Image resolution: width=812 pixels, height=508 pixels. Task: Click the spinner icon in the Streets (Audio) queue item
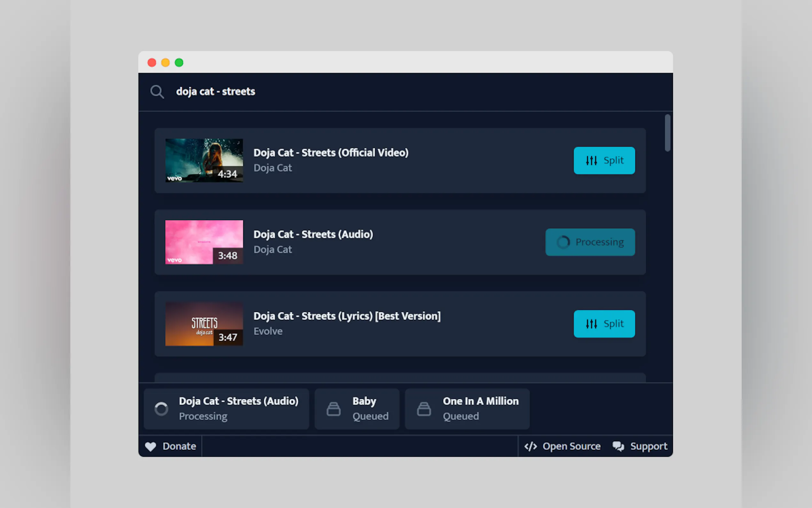[x=161, y=409]
